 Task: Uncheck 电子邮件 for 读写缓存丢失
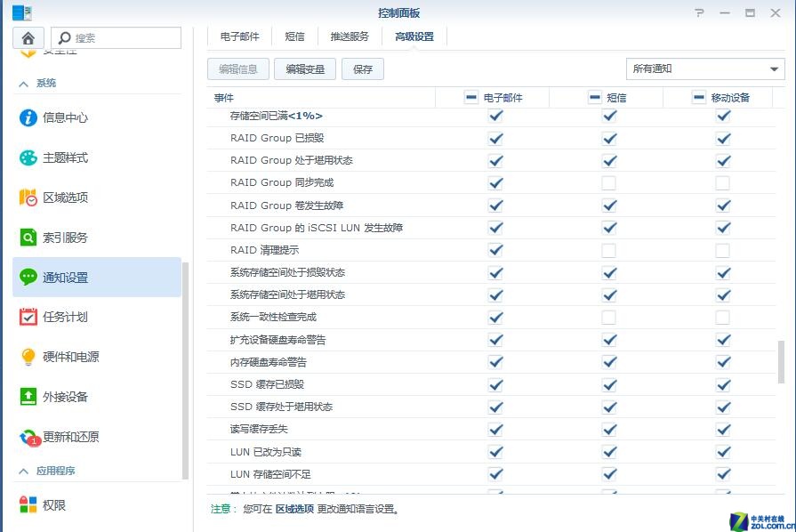(x=495, y=430)
